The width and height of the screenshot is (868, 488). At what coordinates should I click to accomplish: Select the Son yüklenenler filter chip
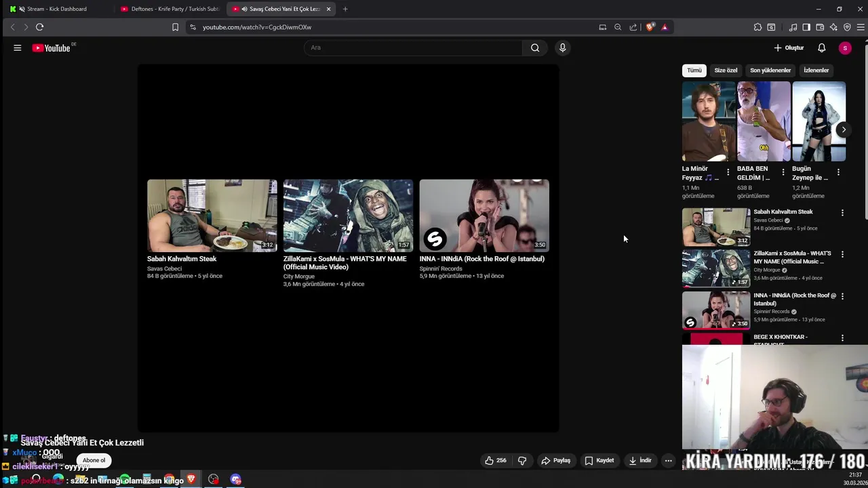tap(770, 70)
